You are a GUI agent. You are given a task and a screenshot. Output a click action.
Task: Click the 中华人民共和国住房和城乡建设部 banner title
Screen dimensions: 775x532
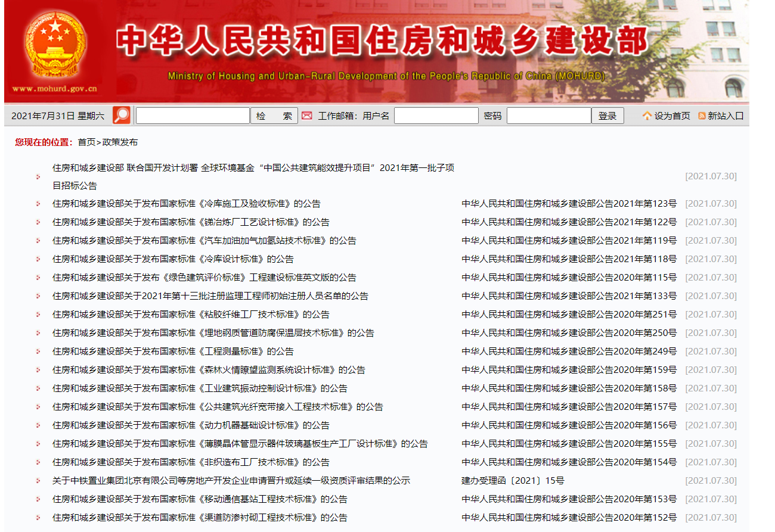382,42
